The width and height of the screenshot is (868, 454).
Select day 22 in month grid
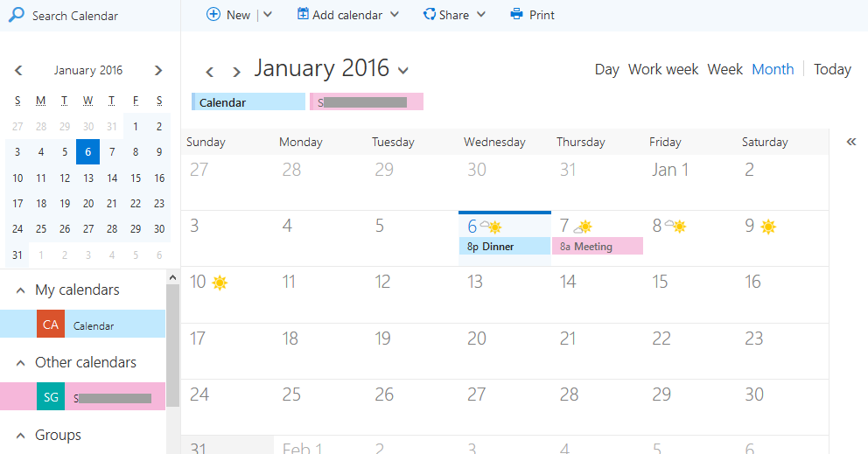690,352
